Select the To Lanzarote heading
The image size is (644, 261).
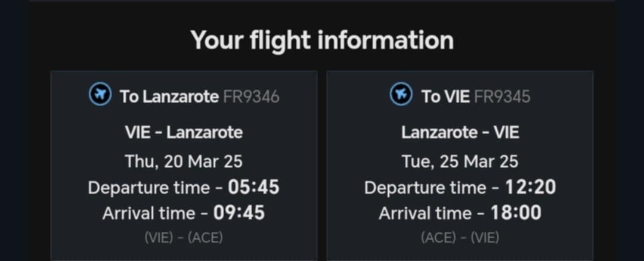tap(169, 97)
